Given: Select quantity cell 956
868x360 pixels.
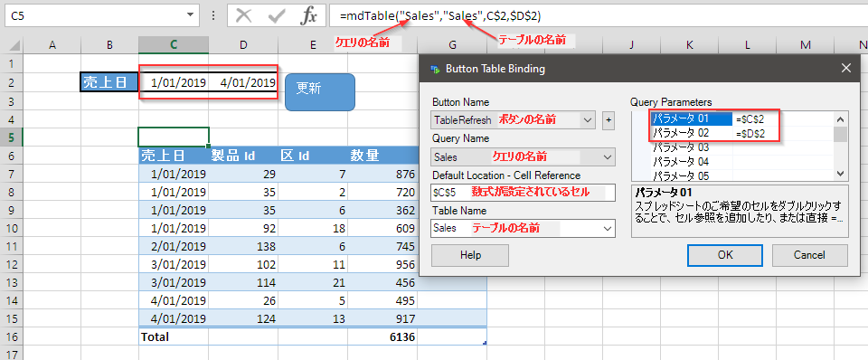Looking at the screenshot, I should click(x=382, y=265).
